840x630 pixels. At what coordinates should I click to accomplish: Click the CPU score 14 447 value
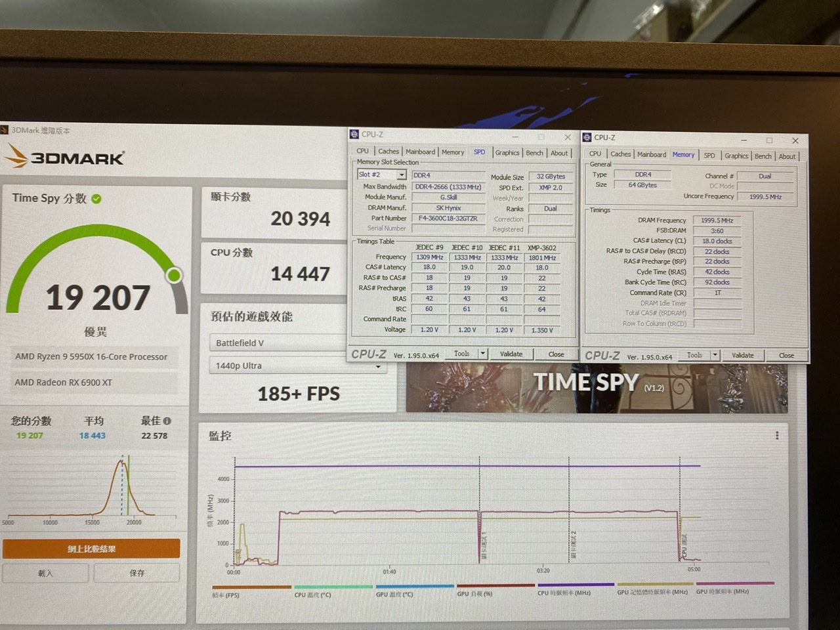coord(301,274)
